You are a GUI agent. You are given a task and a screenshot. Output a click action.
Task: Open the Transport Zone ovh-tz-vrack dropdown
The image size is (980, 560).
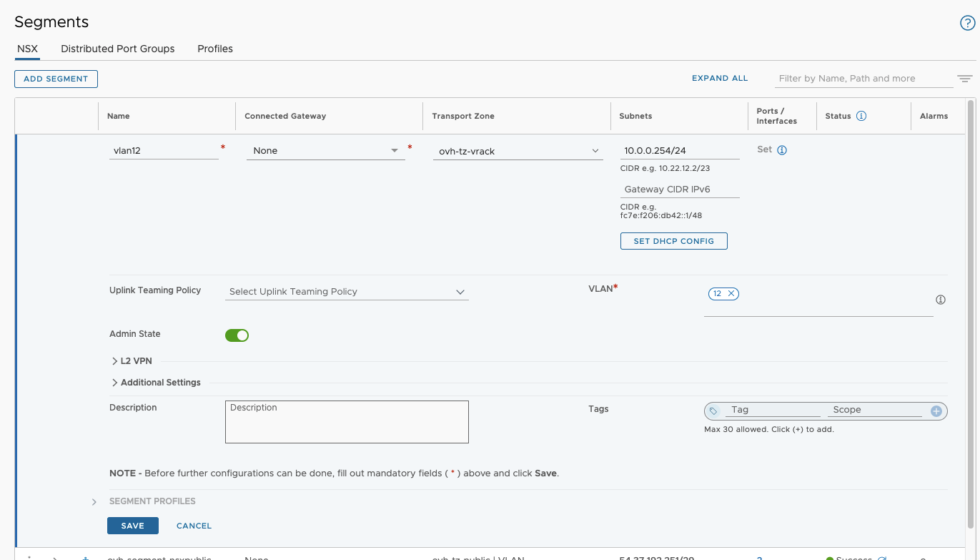click(x=518, y=151)
